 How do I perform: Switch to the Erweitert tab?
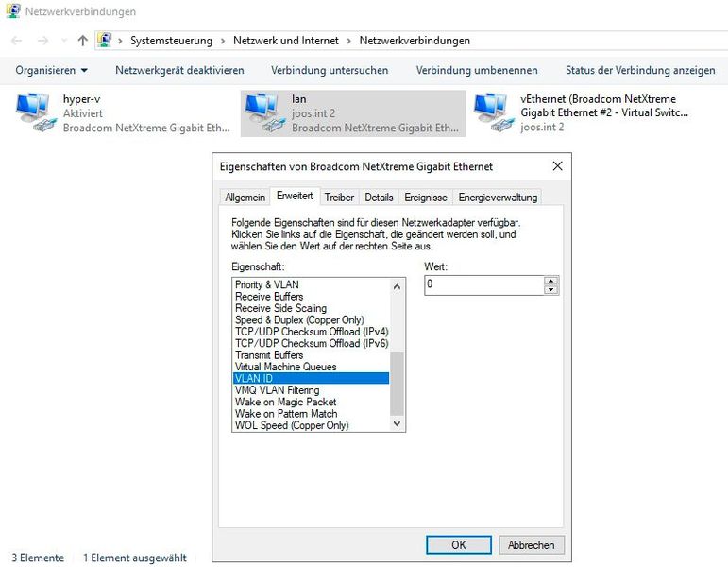point(295,196)
